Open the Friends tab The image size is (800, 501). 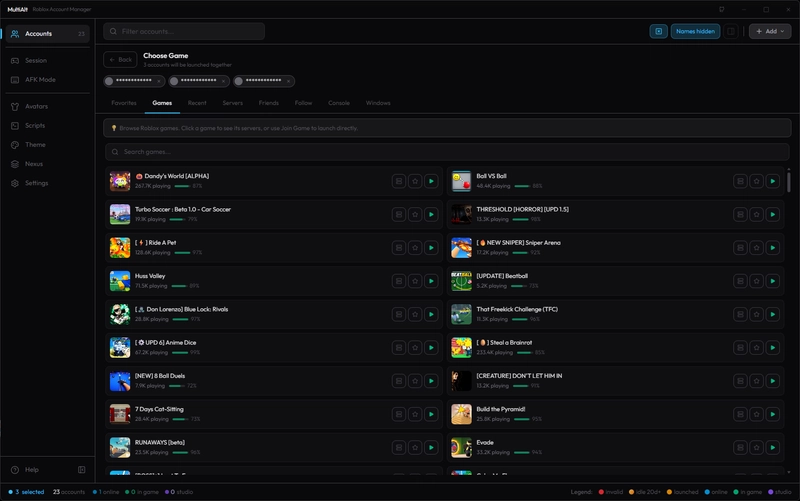tap(268, 103)
